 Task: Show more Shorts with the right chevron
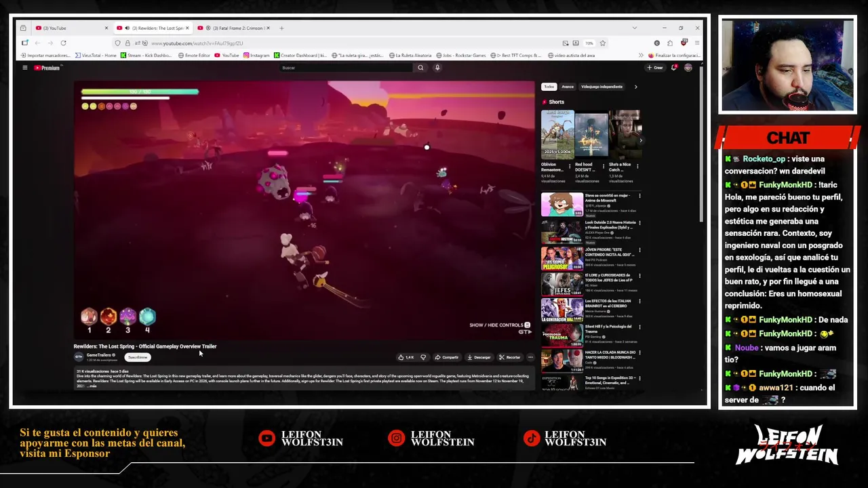(641, 140)
